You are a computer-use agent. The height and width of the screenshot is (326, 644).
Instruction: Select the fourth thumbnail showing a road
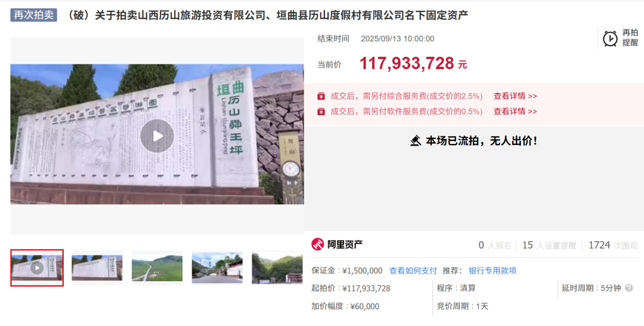[217, 267]
